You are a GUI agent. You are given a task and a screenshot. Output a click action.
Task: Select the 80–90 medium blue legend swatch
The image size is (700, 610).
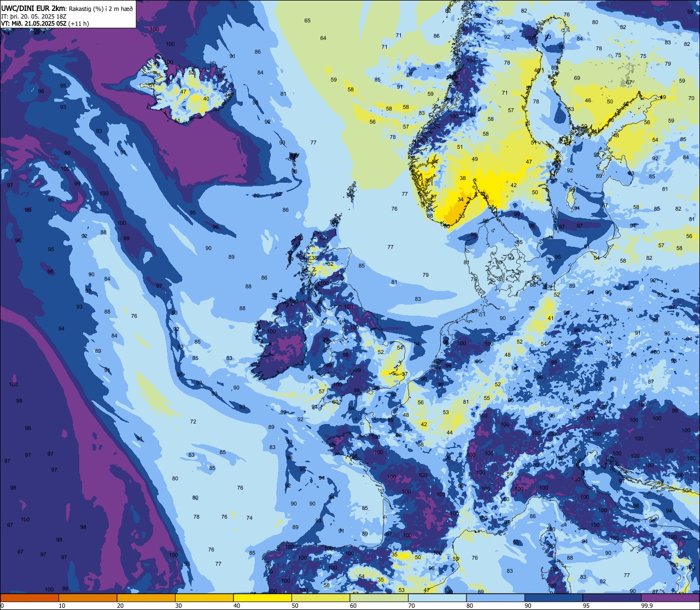pos(495,597)
